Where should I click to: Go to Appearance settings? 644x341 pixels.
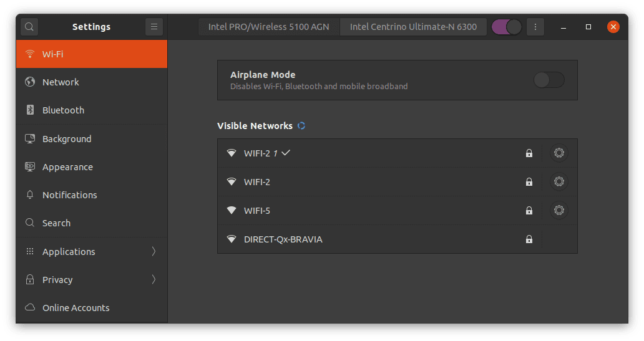pos(67,167)
